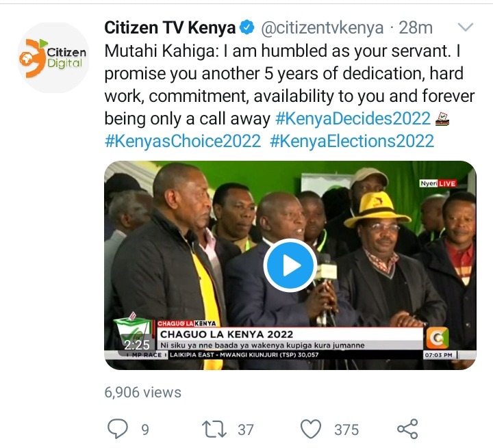Viewport: 493px width, 448px height.
Task: Click the 375 likes count
Action: (x=346, y=430)
